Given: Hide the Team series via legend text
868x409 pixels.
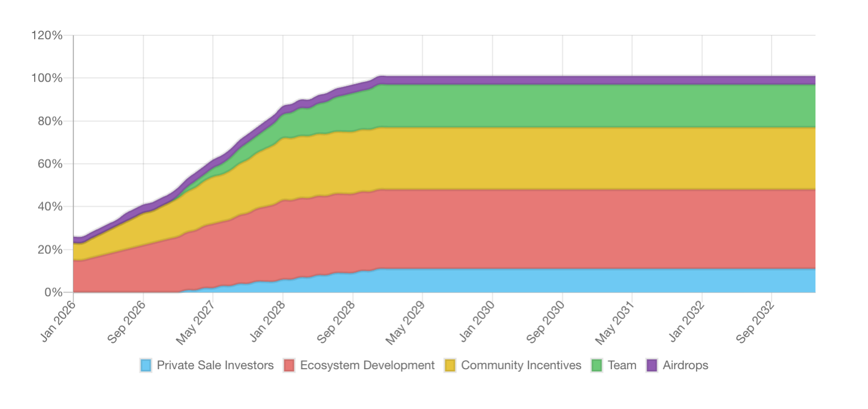Looking at the screenshot, I should [622, 366].
